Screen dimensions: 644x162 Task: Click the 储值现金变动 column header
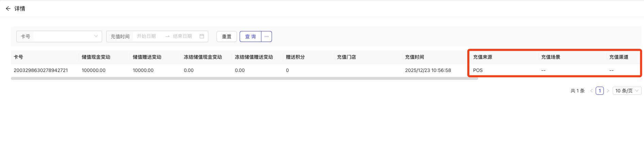96,57
